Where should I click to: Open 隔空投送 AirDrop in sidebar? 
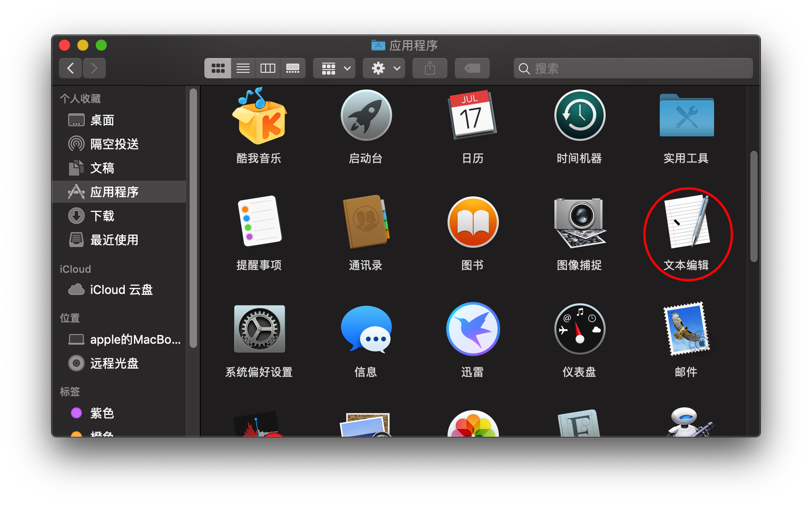(x=120, y=144)
